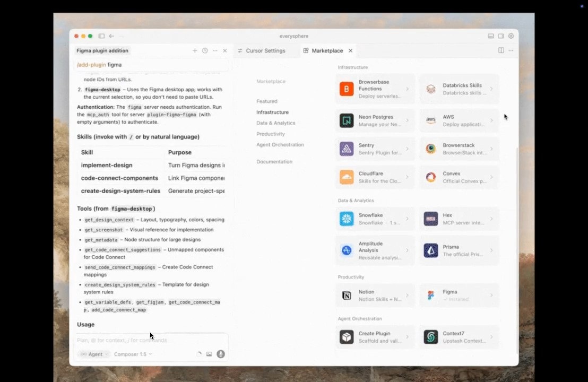
Task: Click Figma plugin addition chat title
Action: (102, 50)
